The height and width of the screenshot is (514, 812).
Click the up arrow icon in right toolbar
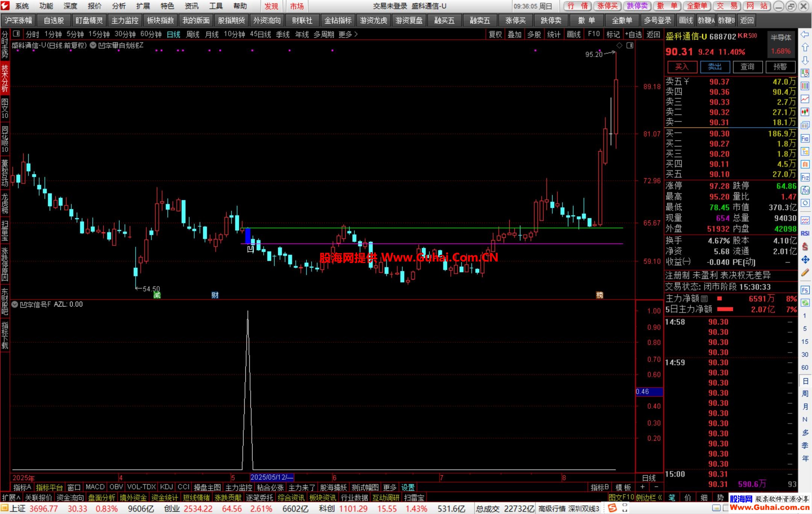point(804,47)
